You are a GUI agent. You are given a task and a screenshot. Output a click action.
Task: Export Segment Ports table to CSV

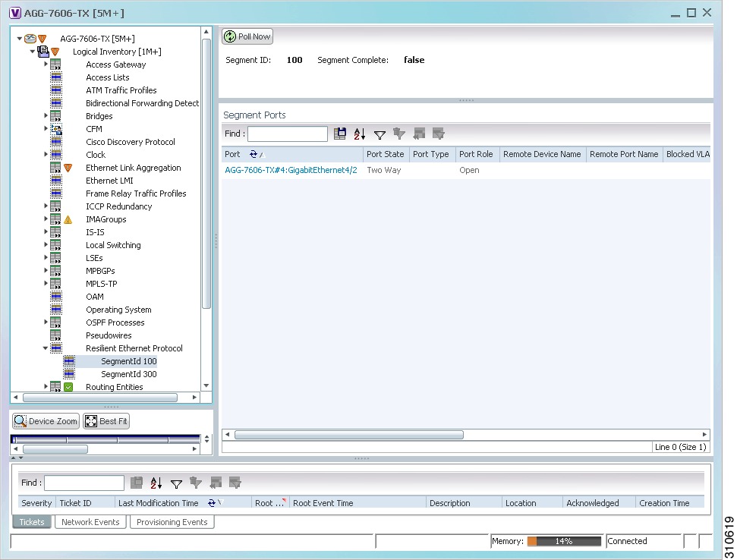click(x=340, y=134)
